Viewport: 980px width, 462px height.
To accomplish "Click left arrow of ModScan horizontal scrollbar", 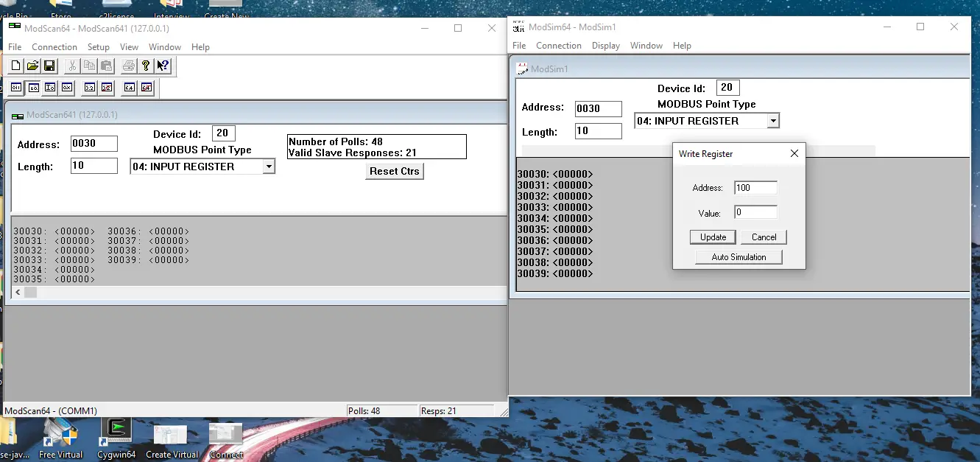I will pyautogui.click(x=18, y=293).
